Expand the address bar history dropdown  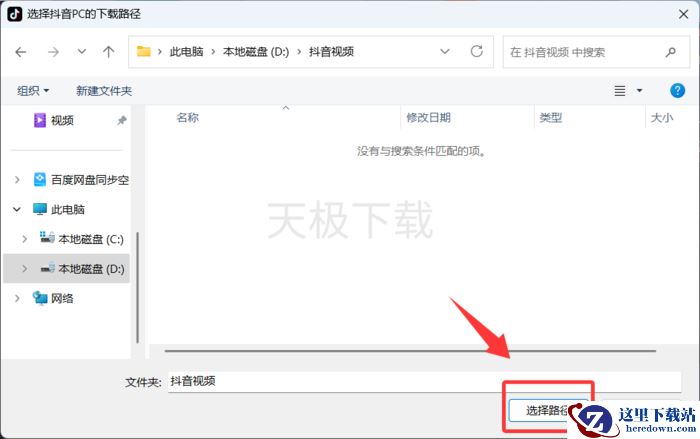[445, 51]
